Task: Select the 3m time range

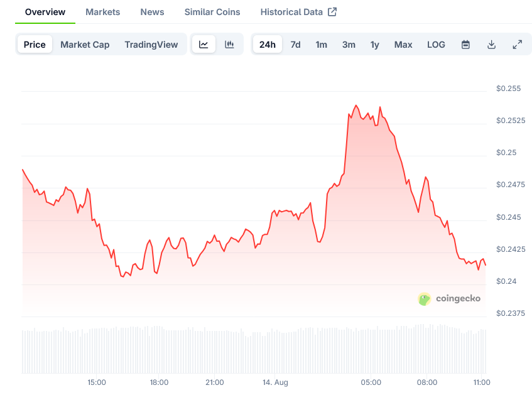Action: point(349,45)
